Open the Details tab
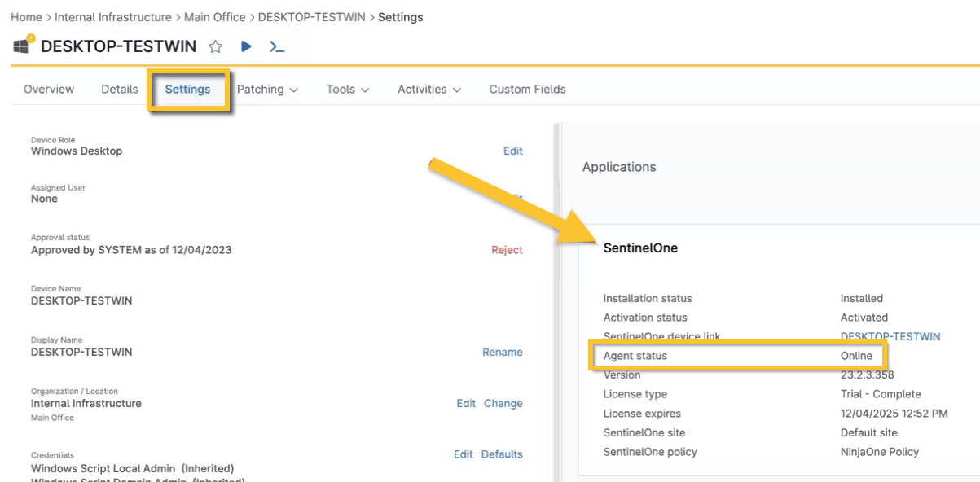980x482 pixels. [x=119, y=89]
